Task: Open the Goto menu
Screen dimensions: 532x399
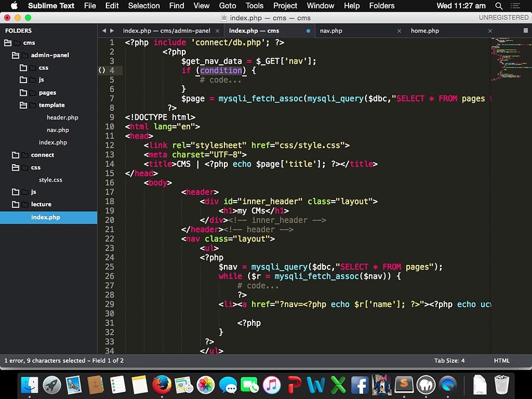Action: click(228, 6)
